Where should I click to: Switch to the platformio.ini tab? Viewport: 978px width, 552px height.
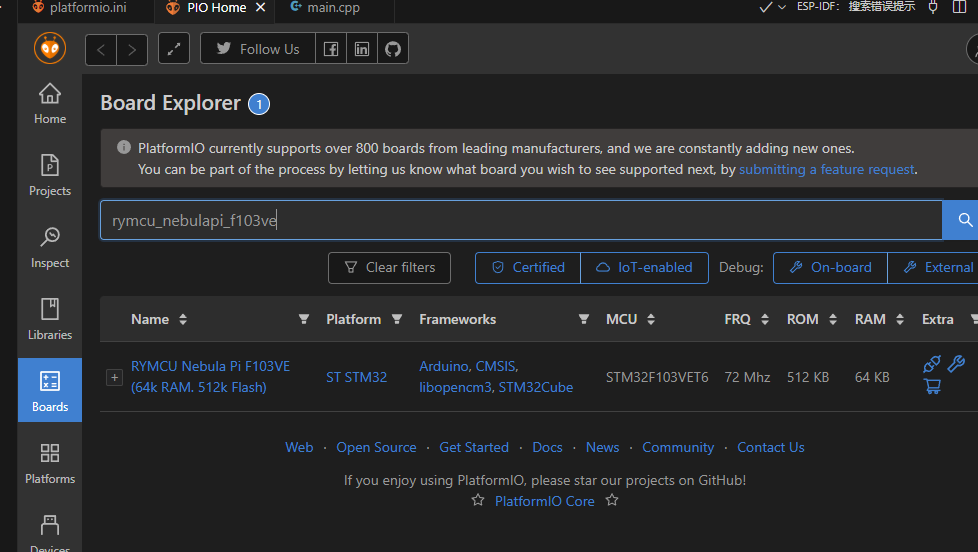point(84,8)
